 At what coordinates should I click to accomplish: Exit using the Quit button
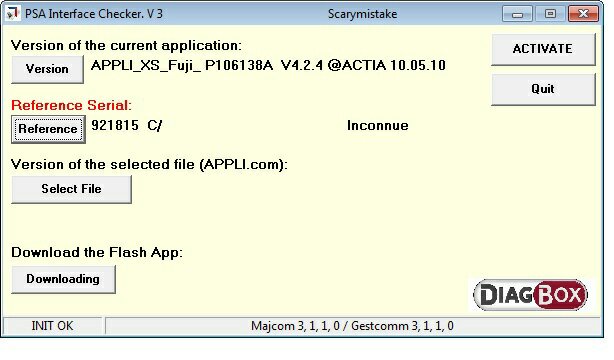pyautogui.click(x=543, y=89)
